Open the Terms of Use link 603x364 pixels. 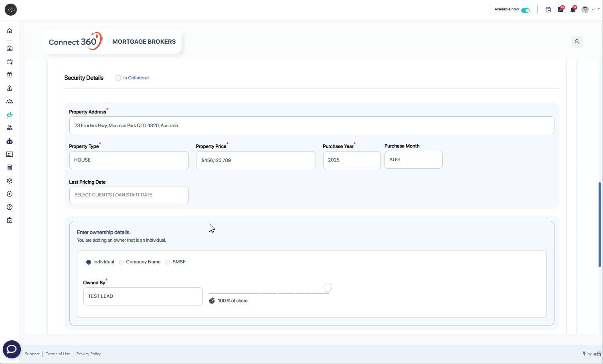click(x=58, y=354)
